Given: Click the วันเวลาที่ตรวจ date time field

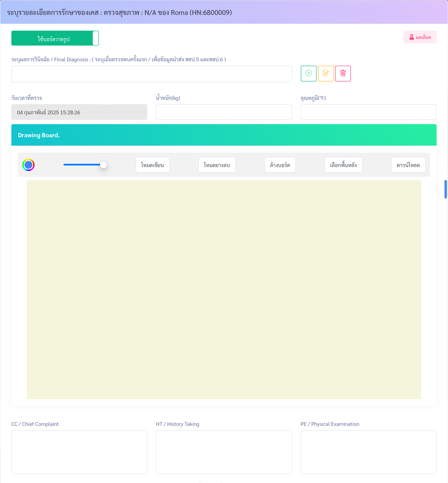Looking at the screenshot, I should (x=79, y=112).
